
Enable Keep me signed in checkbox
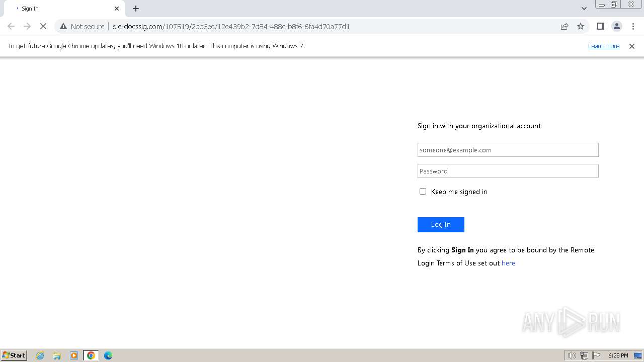423,191
